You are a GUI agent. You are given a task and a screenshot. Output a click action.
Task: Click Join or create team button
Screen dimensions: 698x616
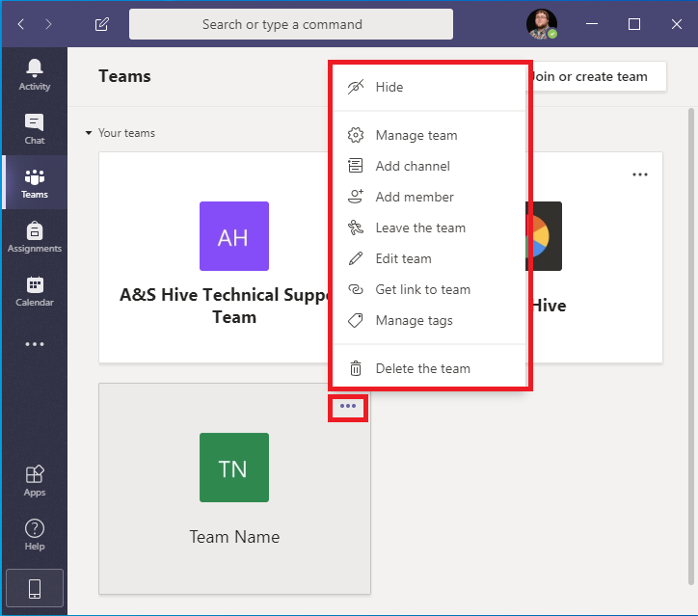tap(597, 76)
